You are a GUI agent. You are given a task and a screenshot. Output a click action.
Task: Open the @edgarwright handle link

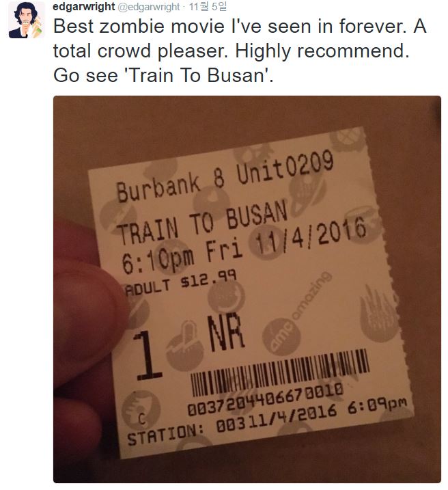tap(149, 7)
